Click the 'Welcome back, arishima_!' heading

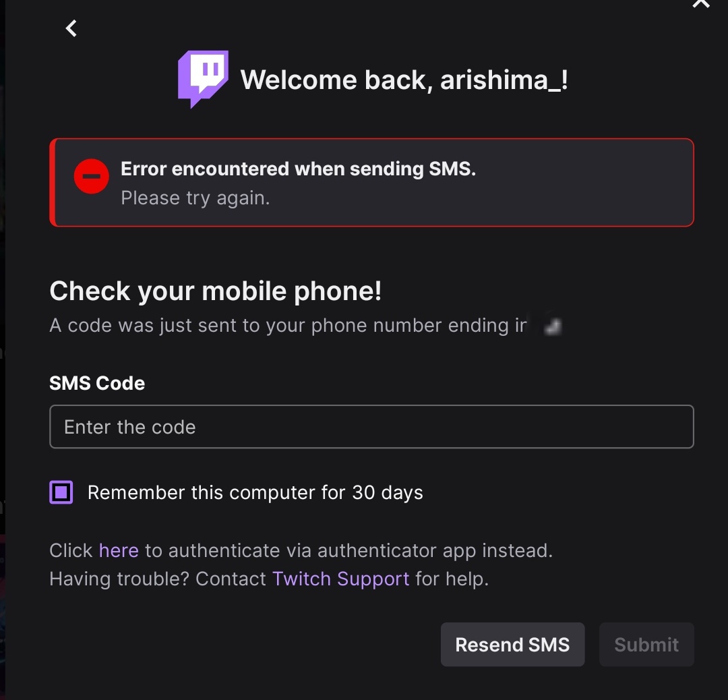tap(404, 80)
